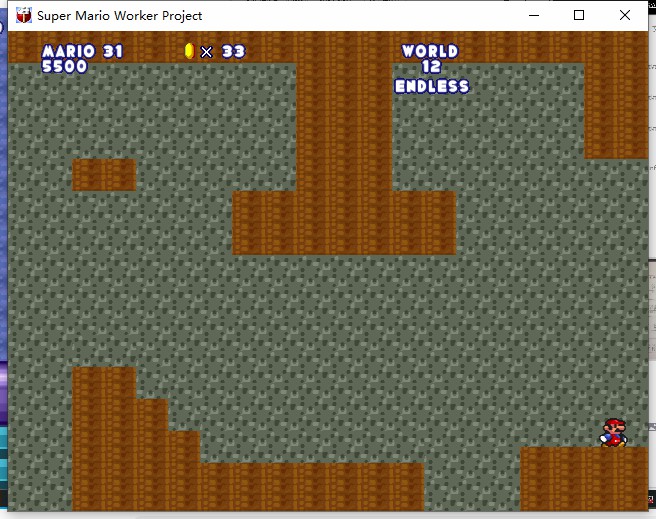Click the Super Mario Worker Project app icon
Viewport: 656px width, 519px height.
coord(24,15)
